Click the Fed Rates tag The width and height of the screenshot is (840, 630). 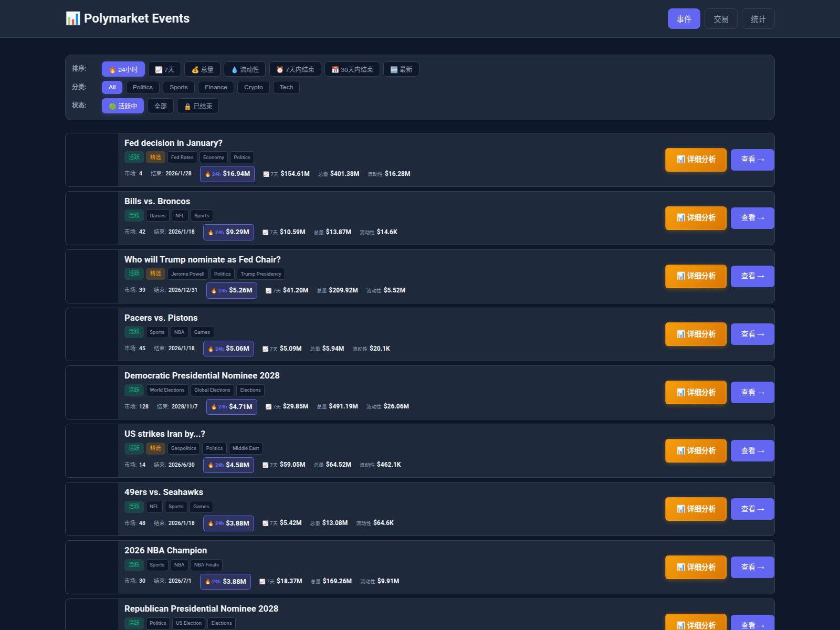(182, 157)
